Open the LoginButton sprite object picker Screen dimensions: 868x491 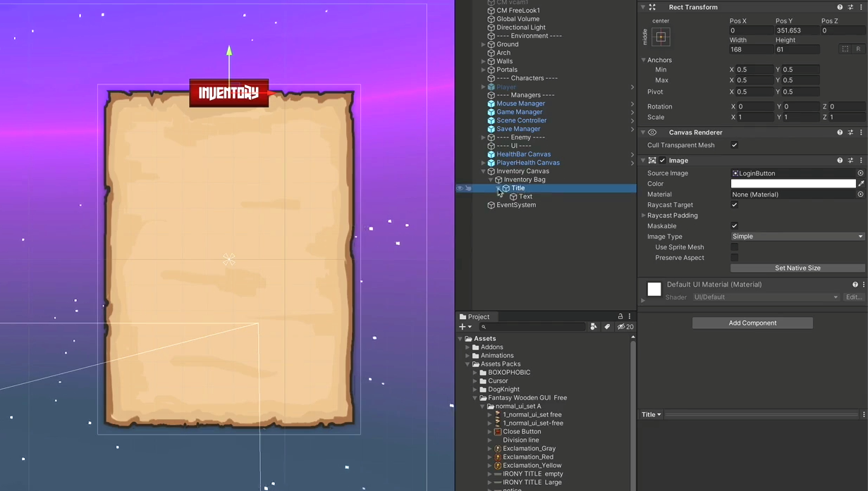[x=860, y=173]
